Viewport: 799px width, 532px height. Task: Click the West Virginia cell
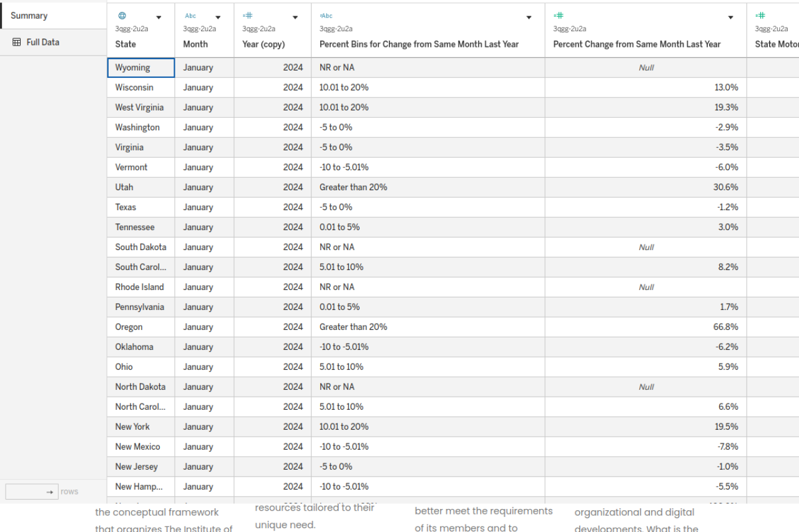click(141, 107)
